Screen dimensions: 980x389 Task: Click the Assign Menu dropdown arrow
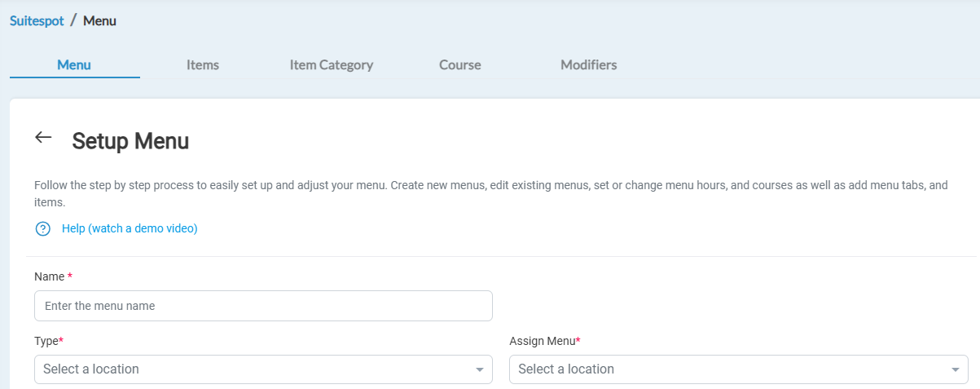pyautogui.click(x=955, y=370)
